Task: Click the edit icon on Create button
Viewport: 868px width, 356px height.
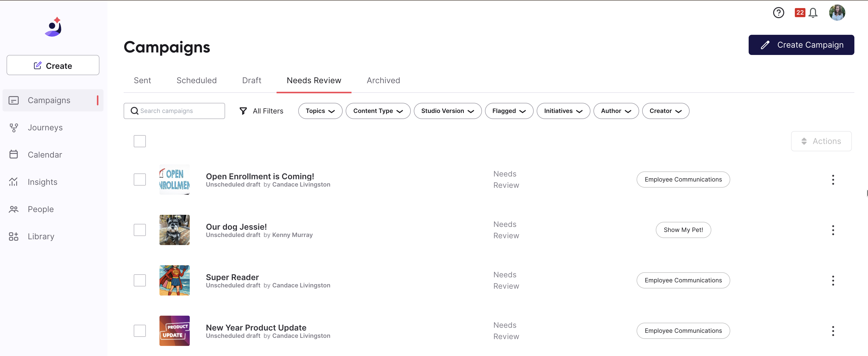Action: (37, 66)
